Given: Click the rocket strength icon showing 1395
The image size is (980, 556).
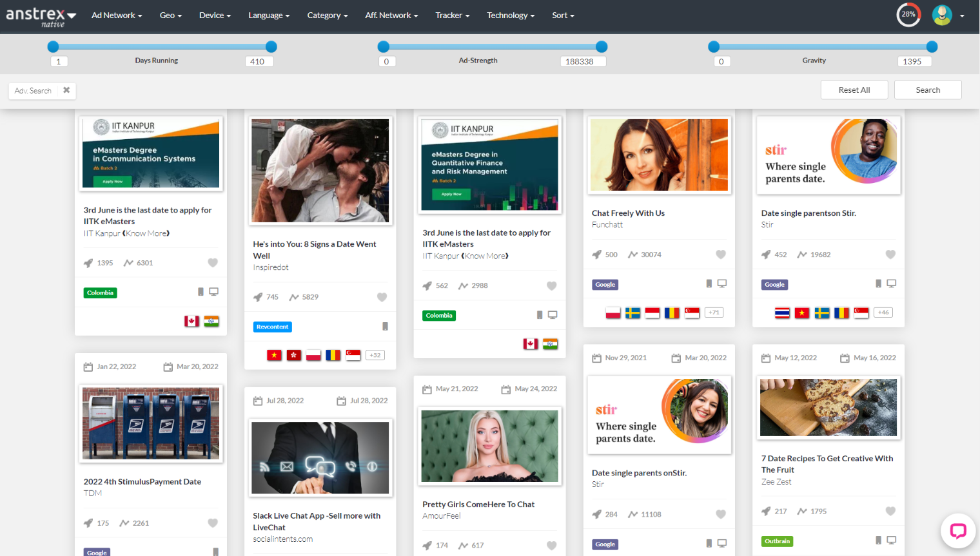Looking at the screenshot, I should pos(88,263).
